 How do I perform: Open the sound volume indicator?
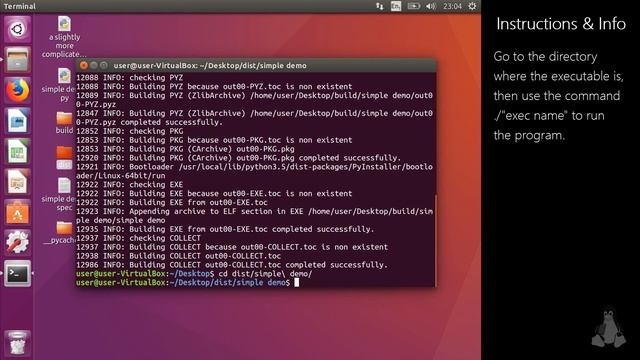431,6
